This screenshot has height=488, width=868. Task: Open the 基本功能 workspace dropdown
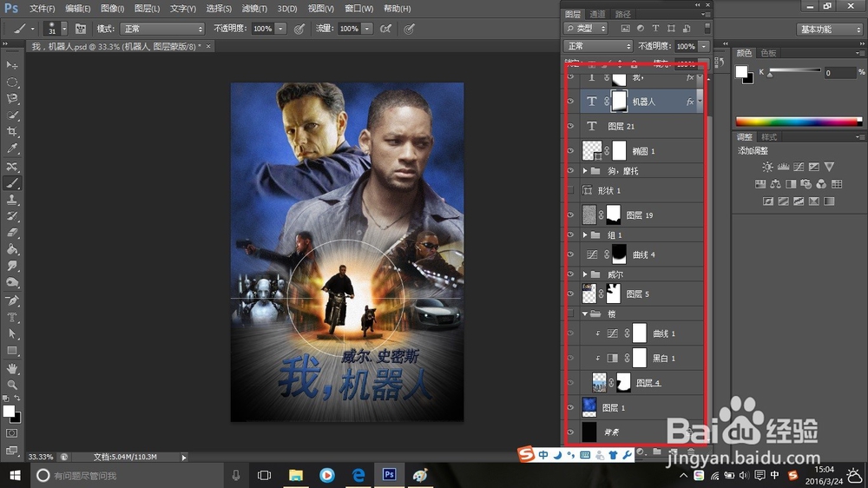(x=830, y=30)
